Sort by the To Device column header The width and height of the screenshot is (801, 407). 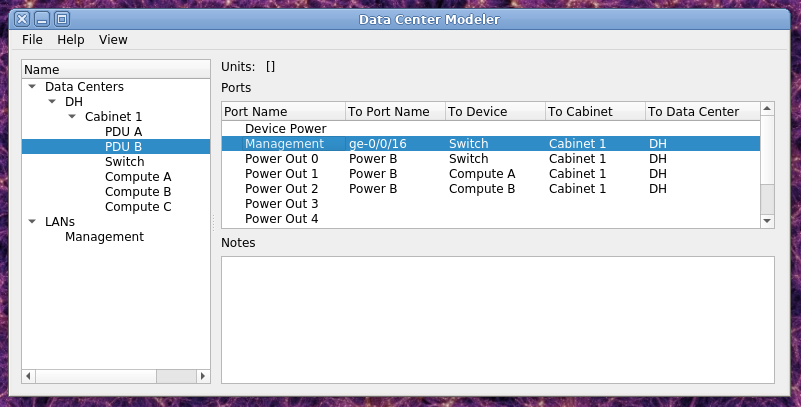pyautogui.click(x=495, y=111)
